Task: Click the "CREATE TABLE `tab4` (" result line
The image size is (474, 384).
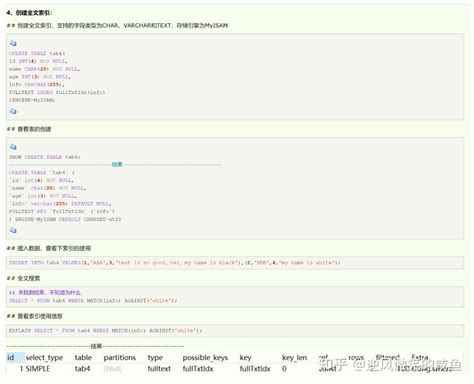Action: click(42, 172)
